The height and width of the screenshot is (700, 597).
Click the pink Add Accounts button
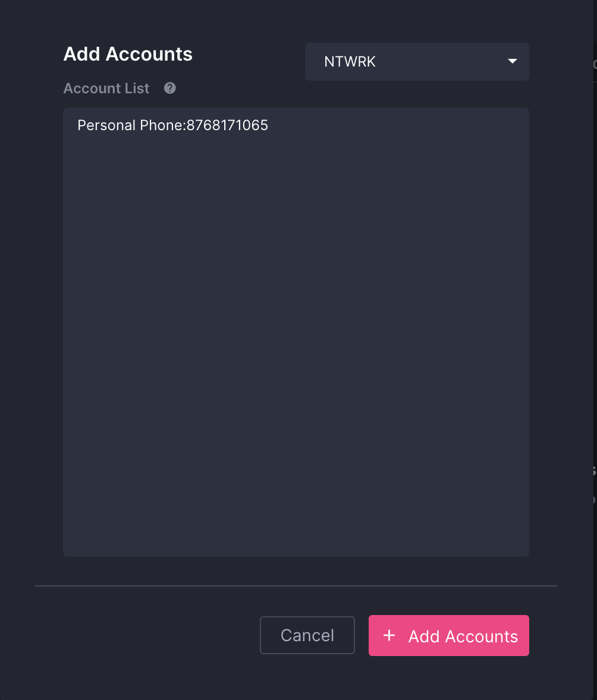pyautogui.click(x=448, y=636)
